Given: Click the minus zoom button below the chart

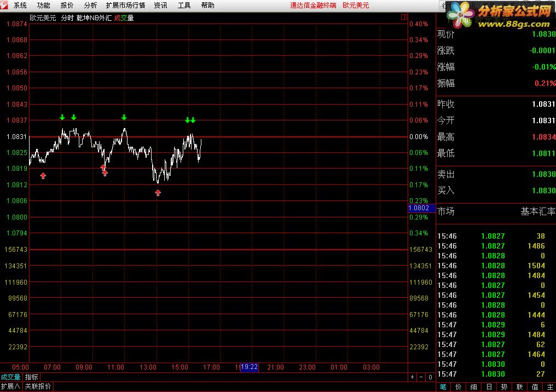Looking at the screenshot, I should point(421,377).
